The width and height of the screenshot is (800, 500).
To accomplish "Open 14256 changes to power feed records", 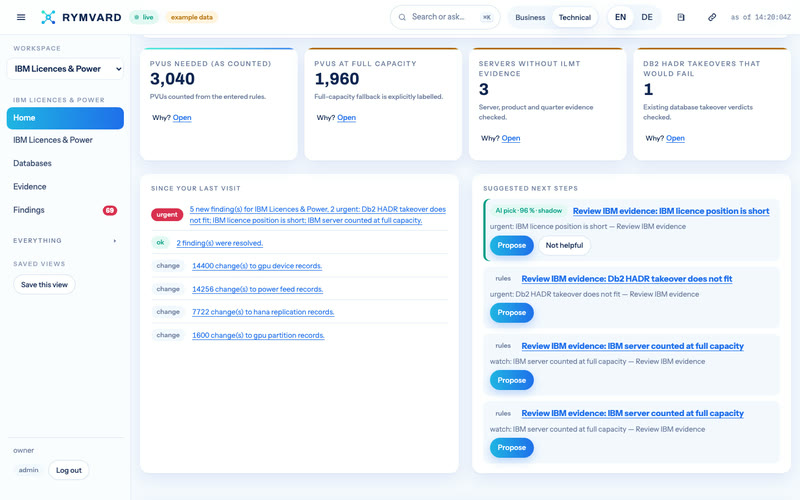I will pyautogui.click(x=257, y=289).
